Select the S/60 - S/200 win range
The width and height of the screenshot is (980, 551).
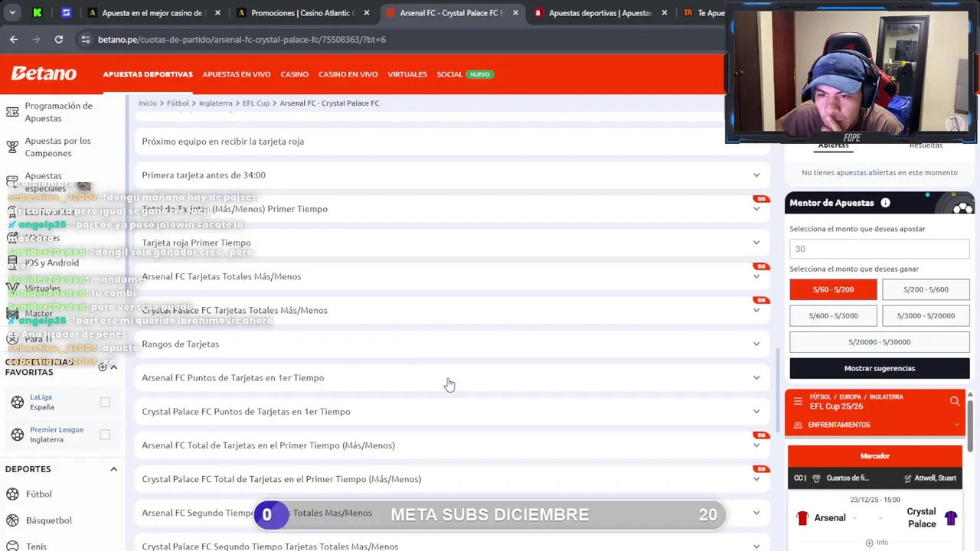point(833,289)
